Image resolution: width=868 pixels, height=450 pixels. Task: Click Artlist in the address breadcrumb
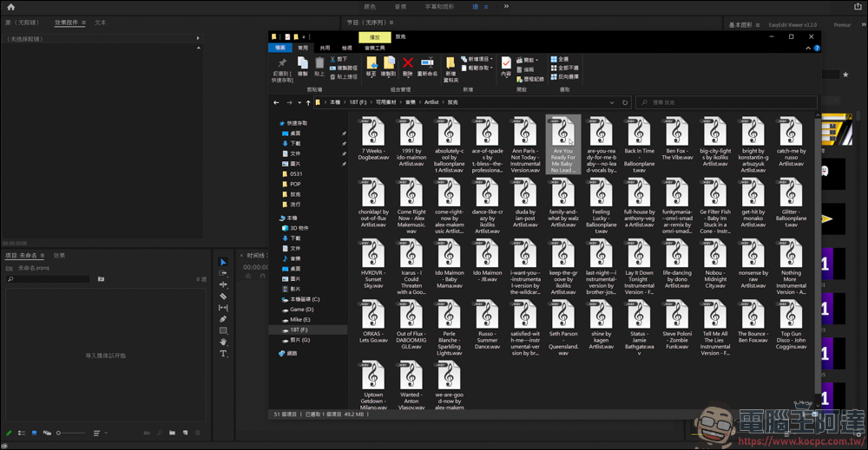coord(431,102)
